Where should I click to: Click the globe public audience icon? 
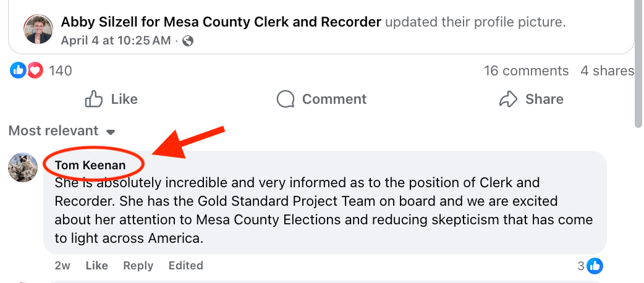189,41
